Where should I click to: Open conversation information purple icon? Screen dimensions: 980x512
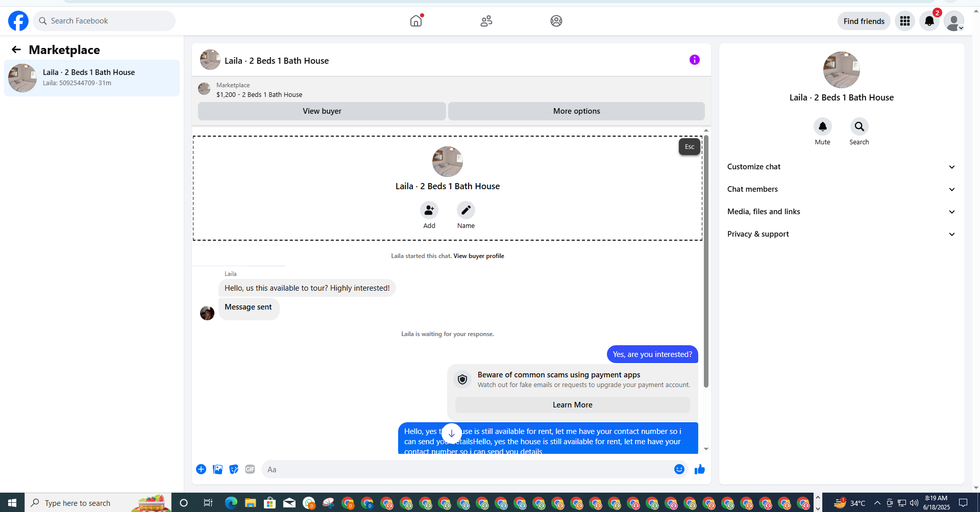pos(695,60)
